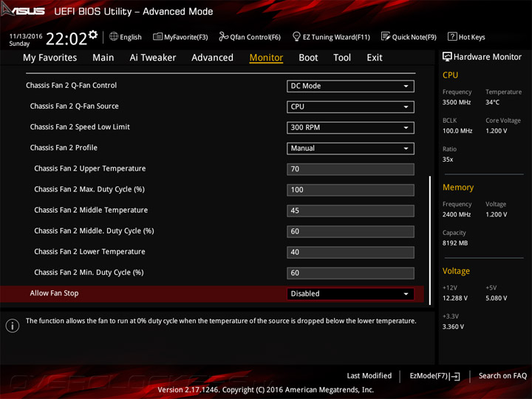The image size is (532, 399).
Task: Launch EZ Tuning Wizard(F11) bulb icon
Action: coord(296,36)
